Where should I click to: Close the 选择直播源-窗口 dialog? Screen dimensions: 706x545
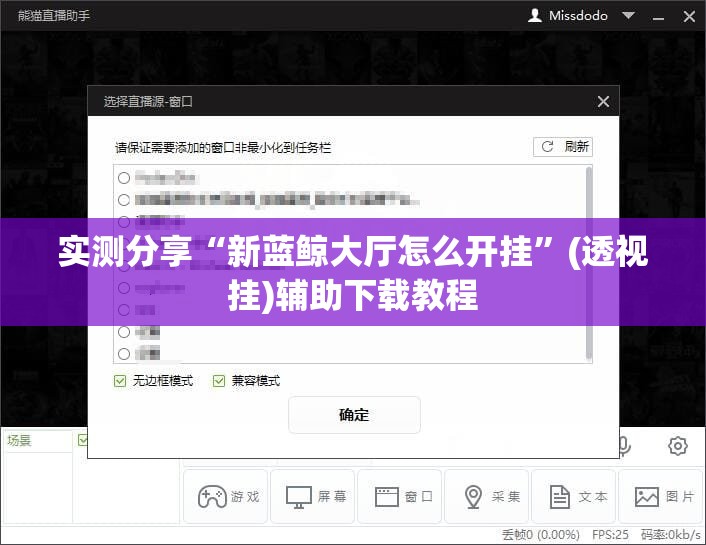pos(603,101)
